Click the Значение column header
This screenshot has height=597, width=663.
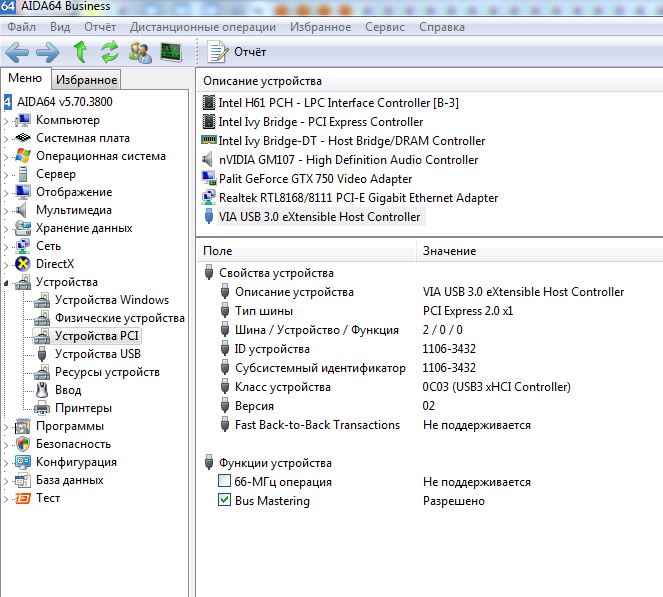click(540, 251)
